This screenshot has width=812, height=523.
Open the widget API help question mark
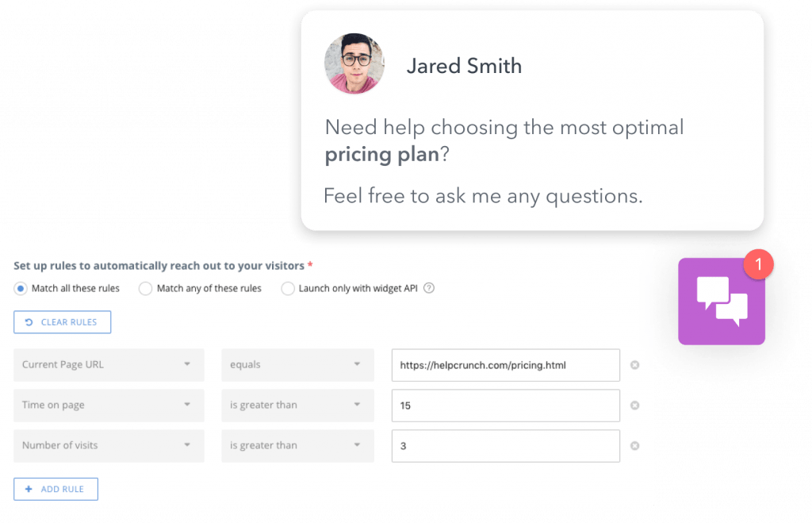coord(429,288)
